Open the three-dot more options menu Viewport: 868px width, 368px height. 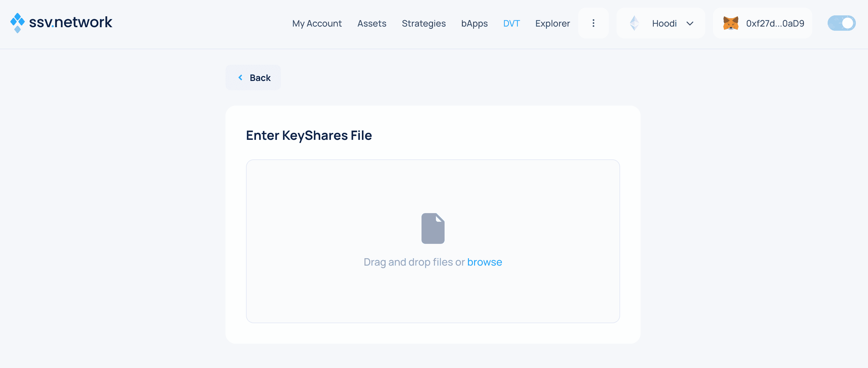click(594, 23)
